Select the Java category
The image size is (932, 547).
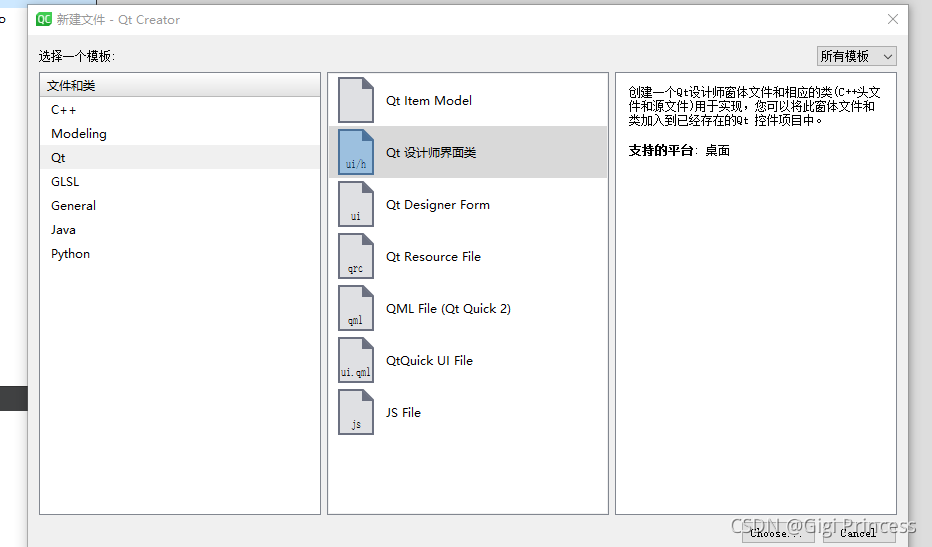click(180, 230)
